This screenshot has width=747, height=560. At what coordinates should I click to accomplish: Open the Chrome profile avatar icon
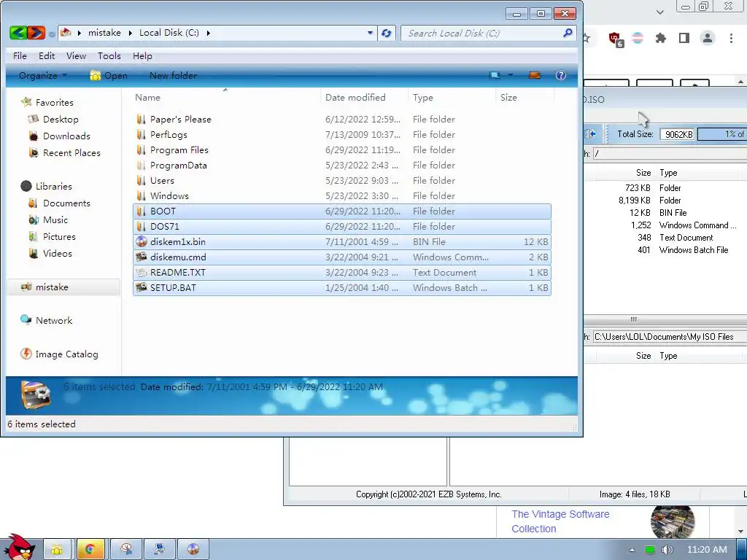708,38
